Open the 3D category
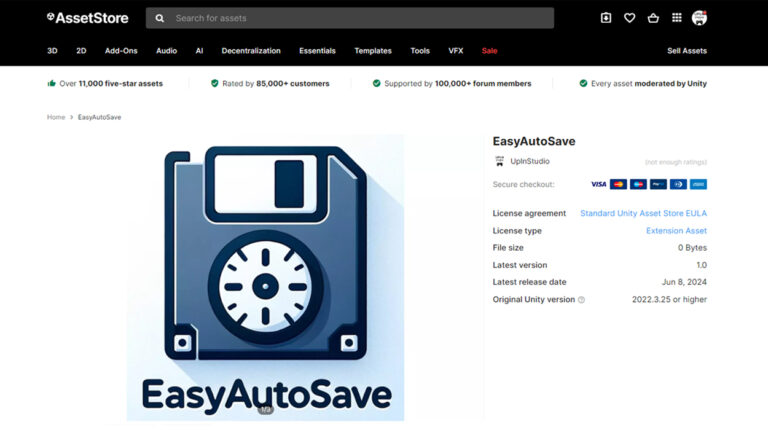 pyautogui.click(x=52, y=51)
